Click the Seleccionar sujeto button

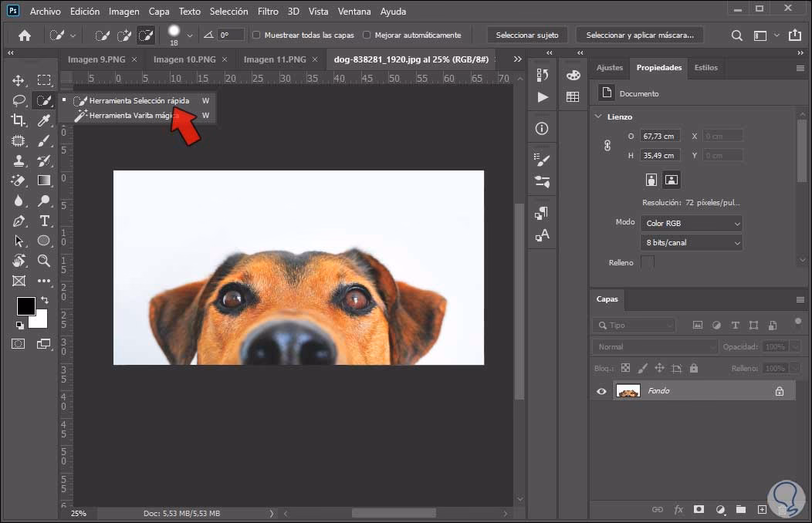[x=527, y=35]
